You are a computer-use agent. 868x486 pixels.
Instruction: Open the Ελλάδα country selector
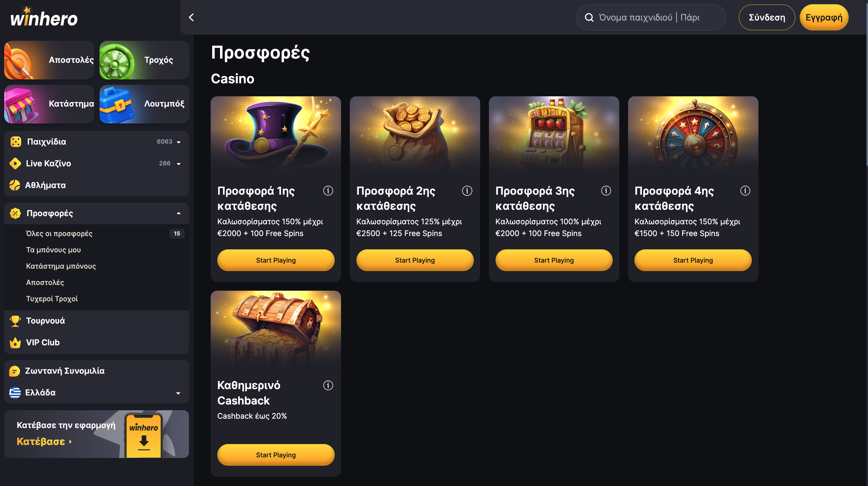tap(96, 393)
